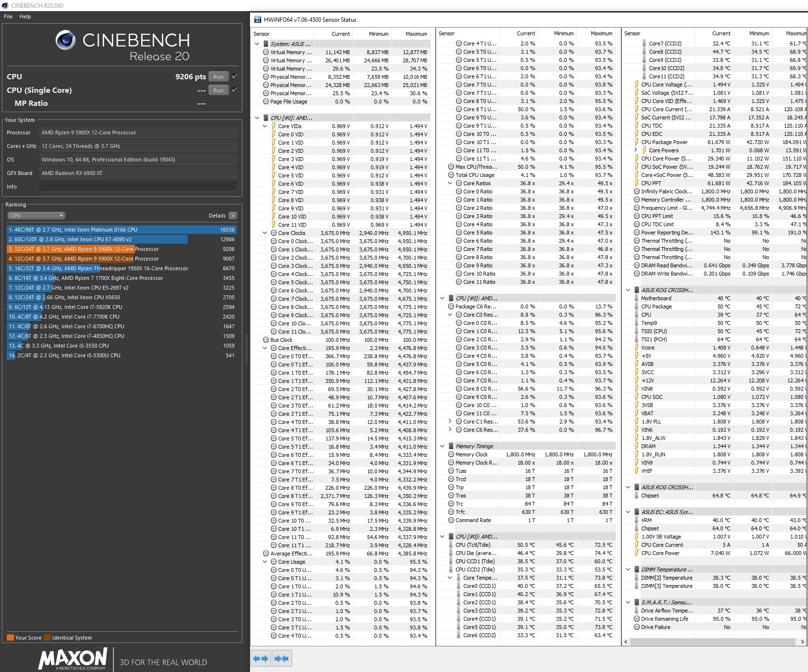Click left arrow of the horizontal scrollbar

[627, 642]
